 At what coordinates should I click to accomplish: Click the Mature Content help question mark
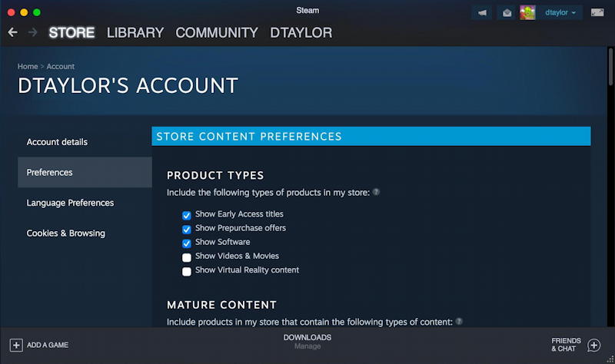click(459, 321)
